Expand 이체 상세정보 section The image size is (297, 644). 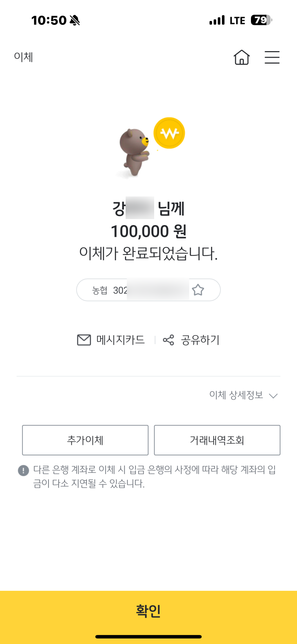(236, 395)
